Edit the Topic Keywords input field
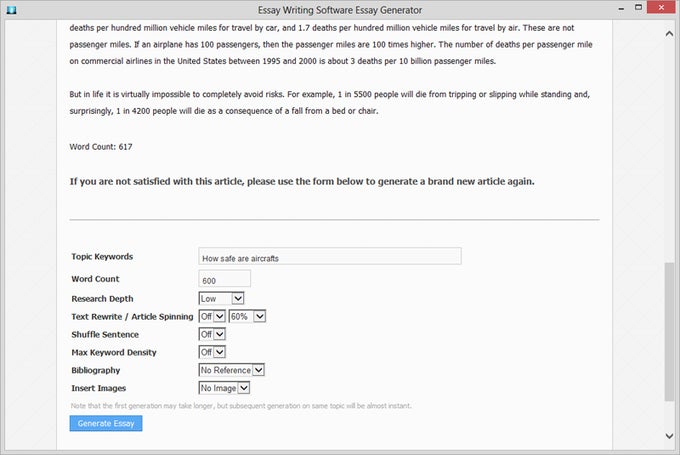Image resolution: width=680 pixels, height=455 pixels. click(330, 256)
